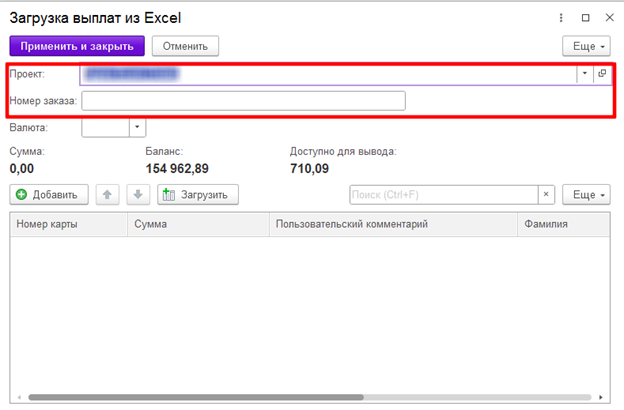This screenshot has height=410, width=624.
Task: Click the Отменить button
Action: (185, 46)
